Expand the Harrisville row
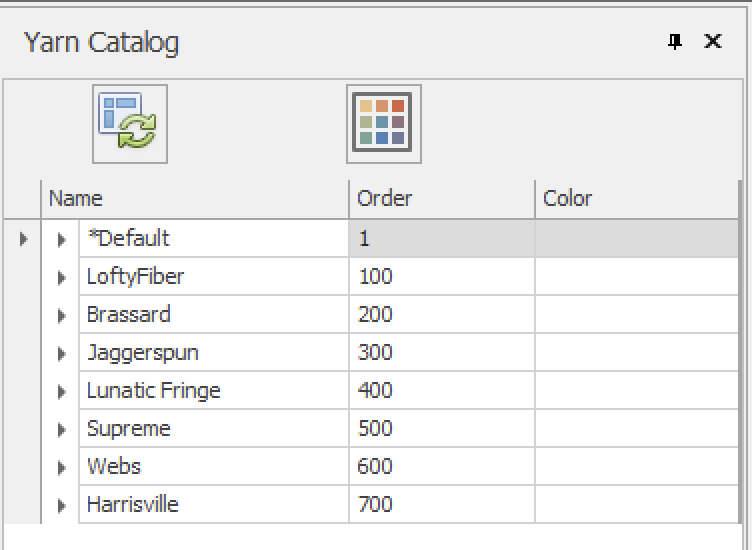 point(61,505)
